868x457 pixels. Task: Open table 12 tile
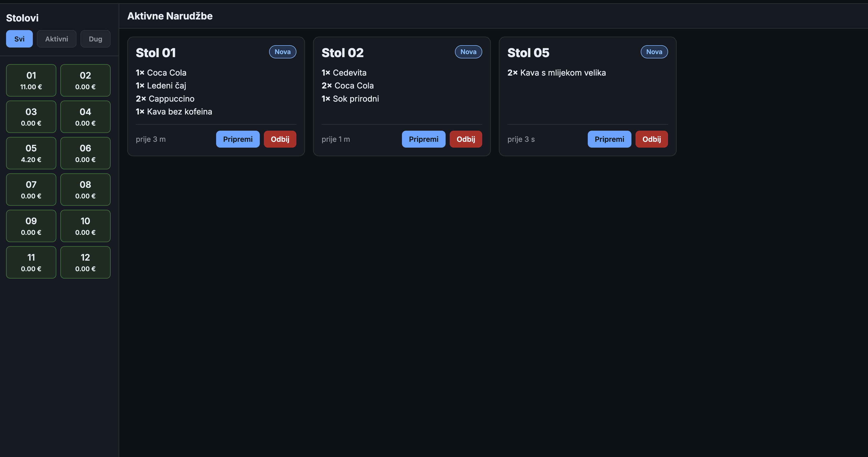point(85,262)
